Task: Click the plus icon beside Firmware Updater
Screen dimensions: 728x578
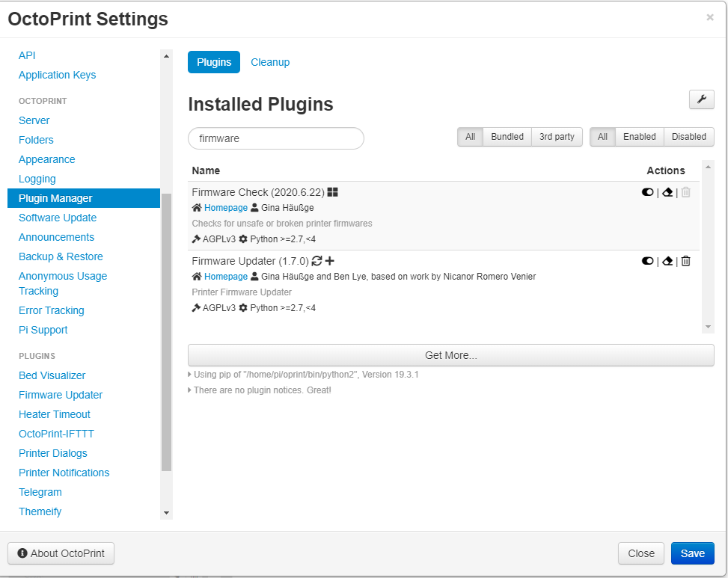Action: tap(330, 261)
